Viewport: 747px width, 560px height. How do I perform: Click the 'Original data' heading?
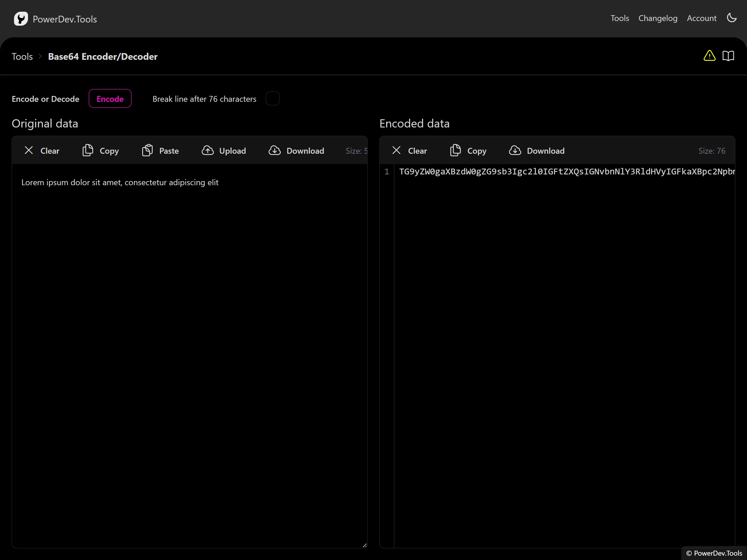[x=45, y=124]
